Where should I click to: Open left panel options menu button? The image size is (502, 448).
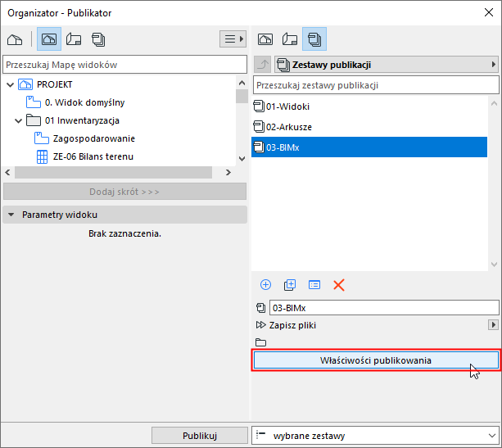pyautogui.click(x=233, y=39)
